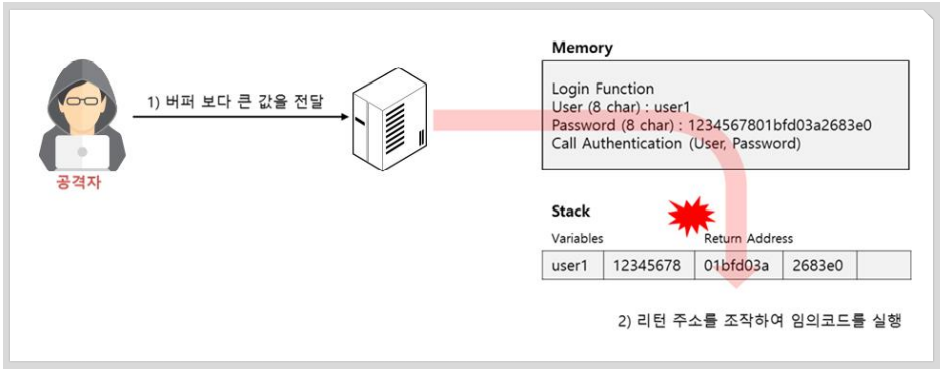Click the attacker's white laptop

(x=82, y=153)
